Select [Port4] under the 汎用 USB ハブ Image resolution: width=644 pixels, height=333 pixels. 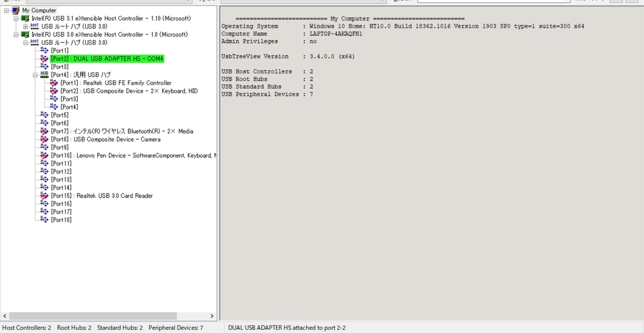tap(69, 107)
